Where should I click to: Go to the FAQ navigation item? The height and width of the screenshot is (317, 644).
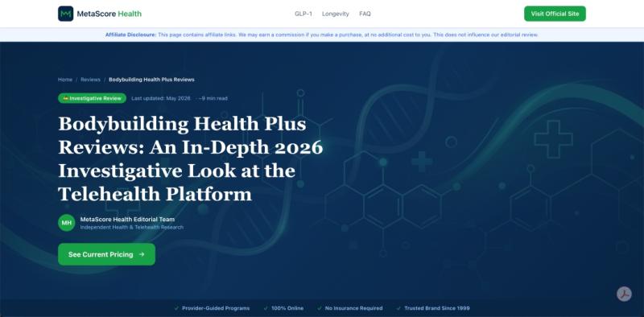tap(365, 14)
